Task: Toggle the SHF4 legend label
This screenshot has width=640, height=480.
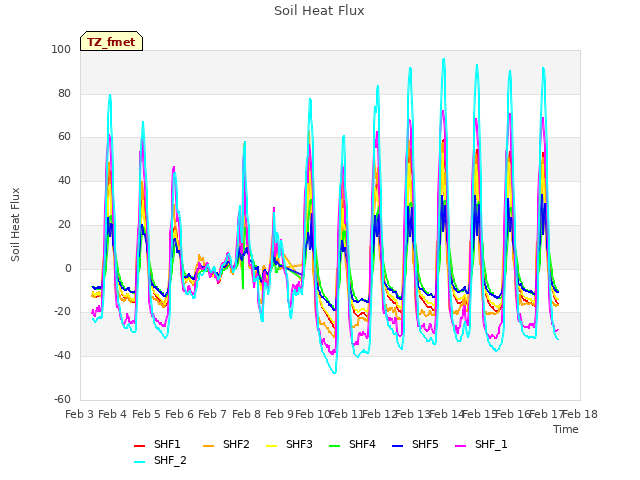Action: (362, 444)
